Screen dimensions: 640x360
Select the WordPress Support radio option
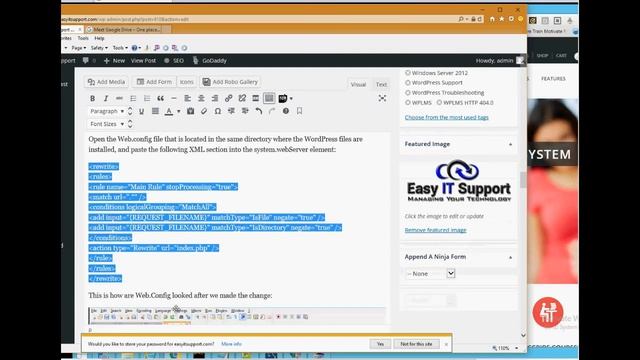pyautogui.click(x=407, y=82)
